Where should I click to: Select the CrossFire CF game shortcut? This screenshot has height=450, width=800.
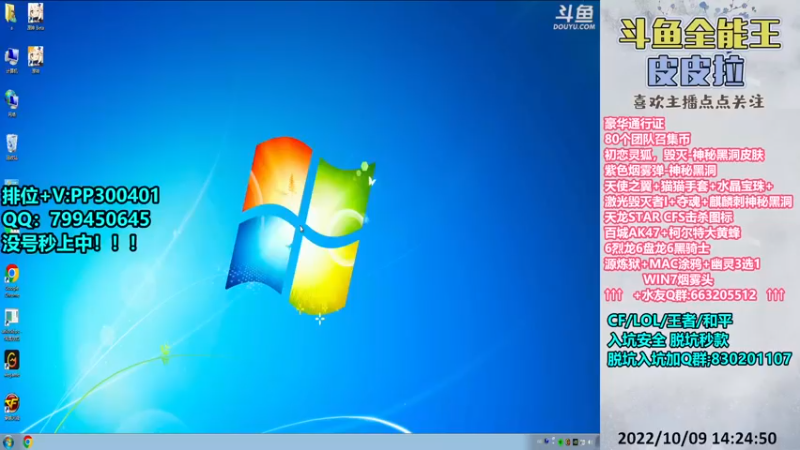tap(12, 407)
